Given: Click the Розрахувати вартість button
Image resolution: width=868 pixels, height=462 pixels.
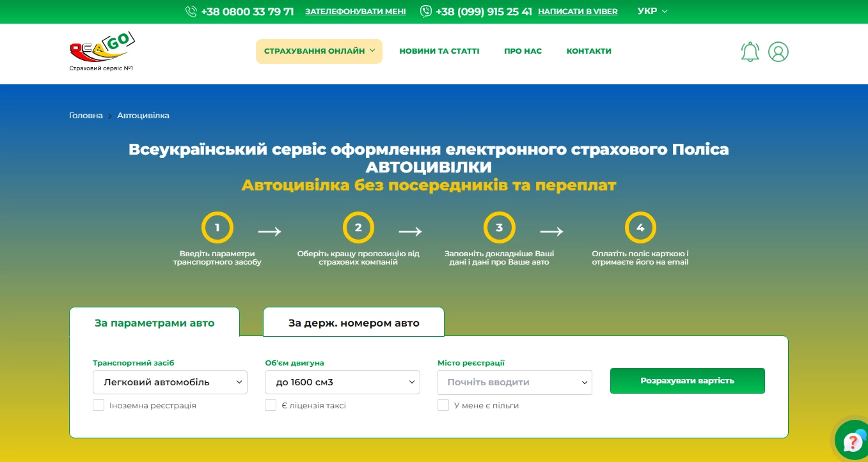Looking at the screenshot, I should click(x=687, y=380).
